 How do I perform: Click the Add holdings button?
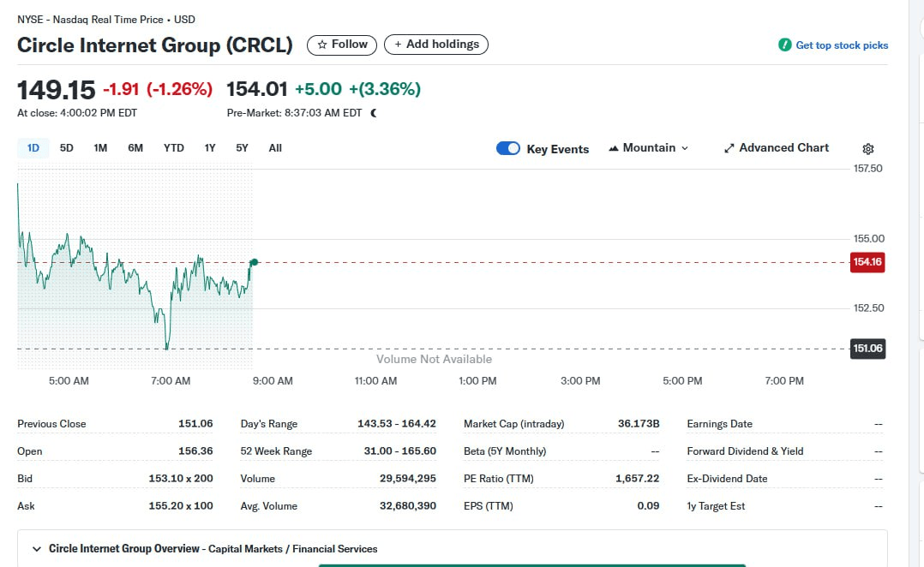436,45
